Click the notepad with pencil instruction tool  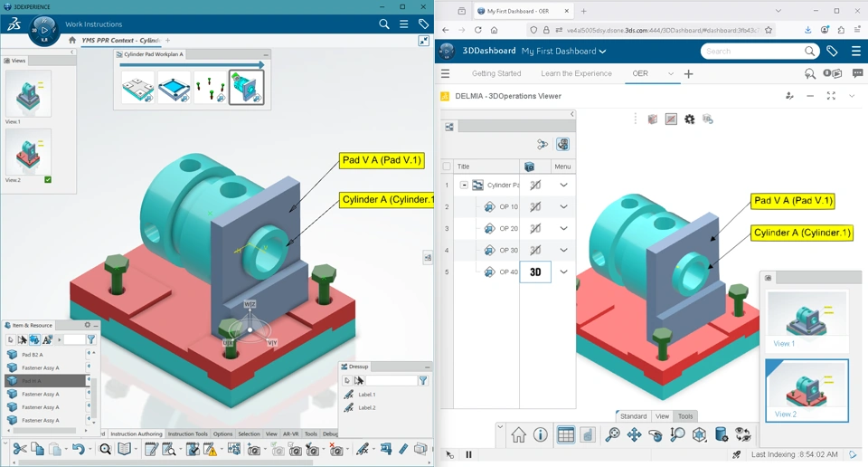tap(151, 449)
